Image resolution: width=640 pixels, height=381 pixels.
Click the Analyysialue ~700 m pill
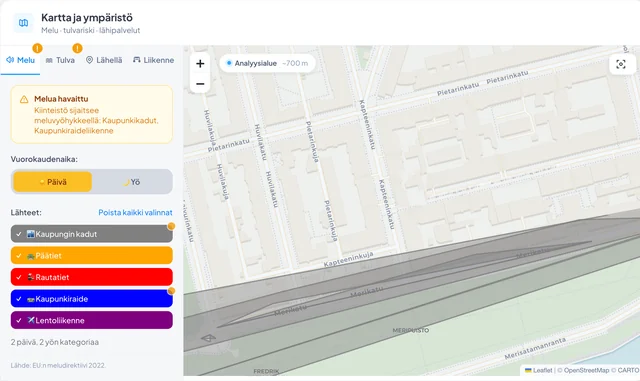click(x=267, y=63)
